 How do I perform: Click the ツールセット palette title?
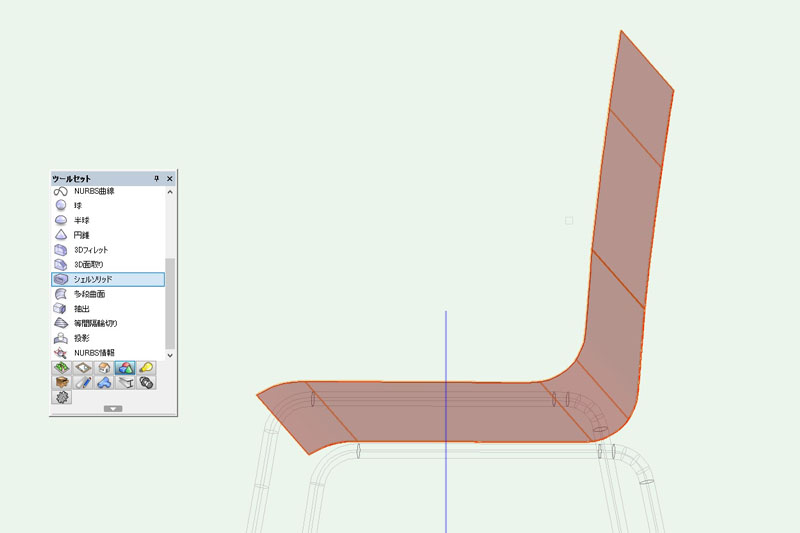coord(71,179)
